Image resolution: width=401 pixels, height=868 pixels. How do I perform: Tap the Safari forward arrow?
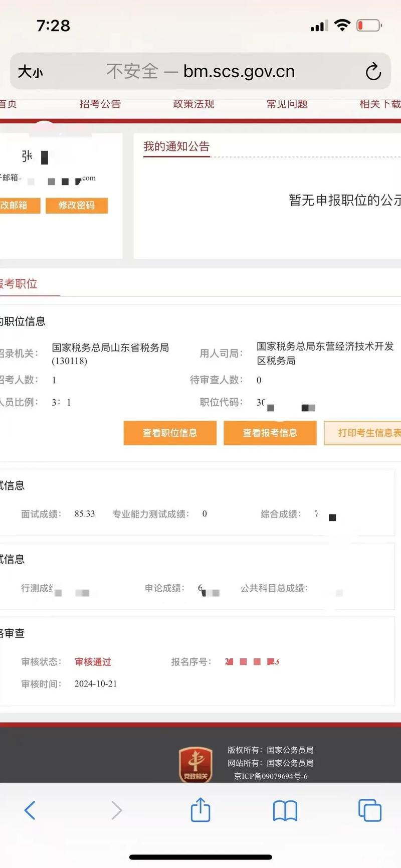click(x=116, y=810)
